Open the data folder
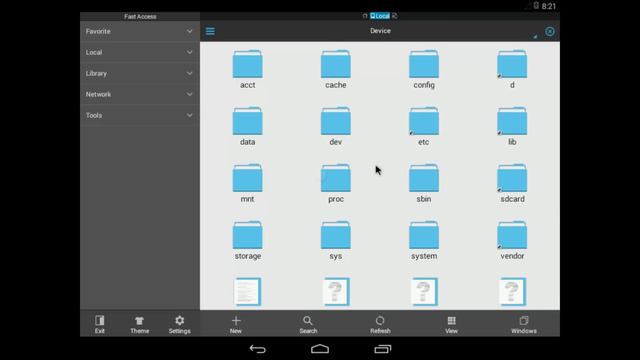This screenshot has width=640, height=360. click(x=247, y=126)
